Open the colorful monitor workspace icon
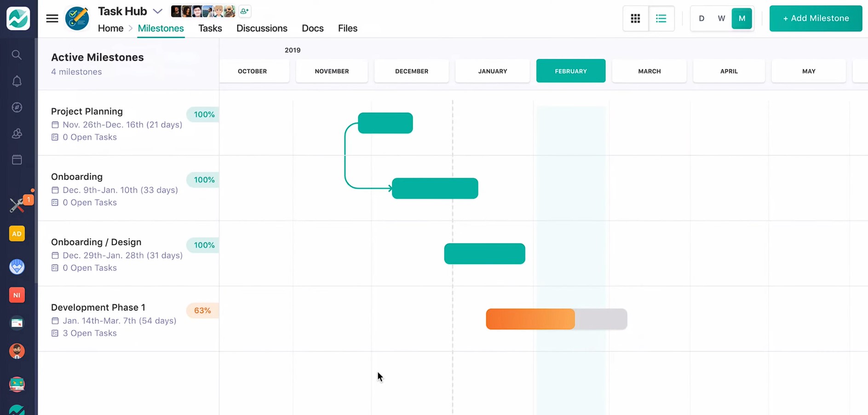Image resolution: width=868 pixels, height=415 pixels. [17, 384]
